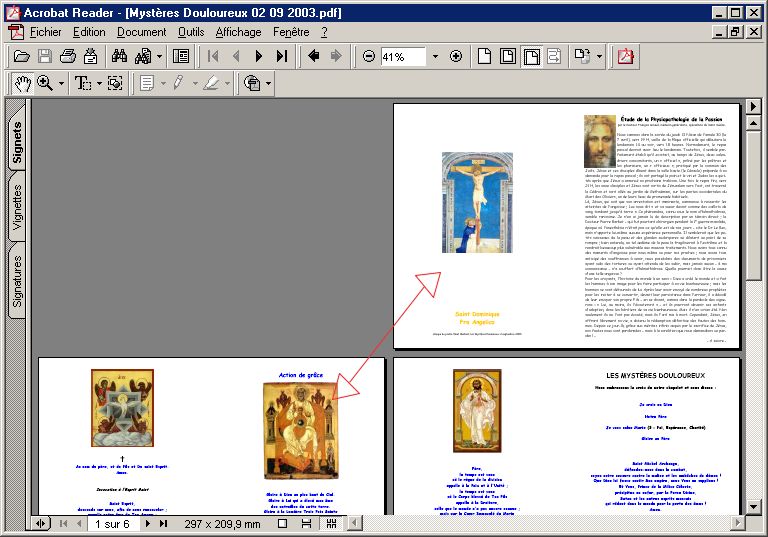Open the zoom percentage dropdown arrow

435,57
